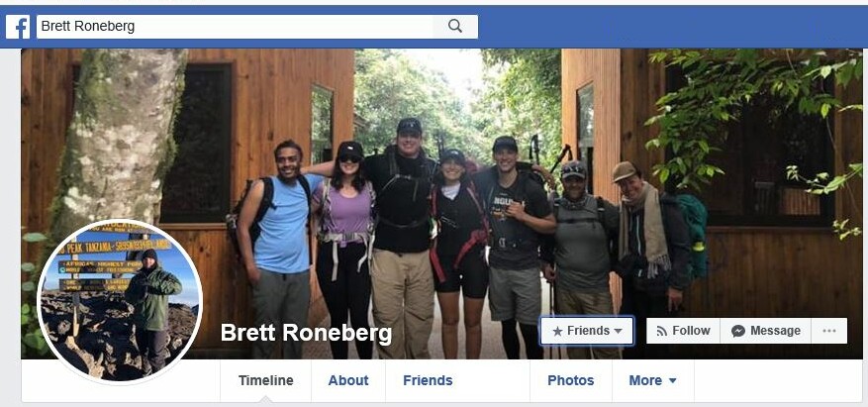Image resolution: width=868 pixels, height=407 pixels.
Task: Click the Brett Roneberg profile name
Action: point(306,333)
